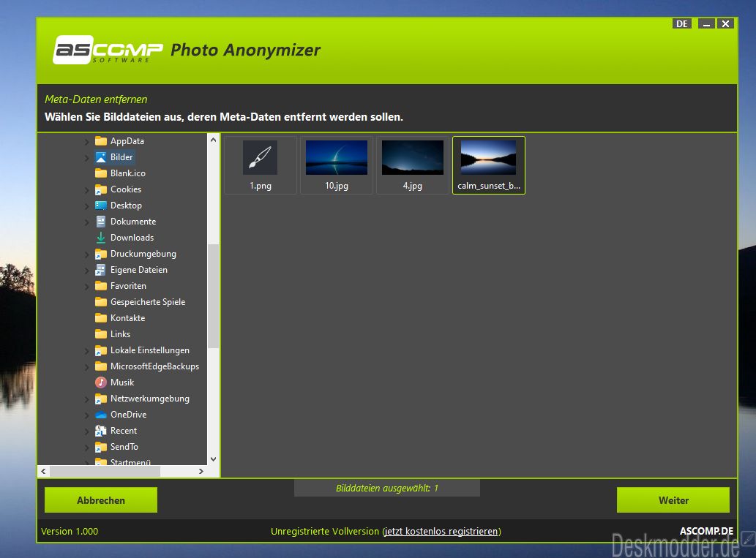This screenshot has height=558, width=756.
Task: Click the AppData folder icon
Action: coord(101,140)
